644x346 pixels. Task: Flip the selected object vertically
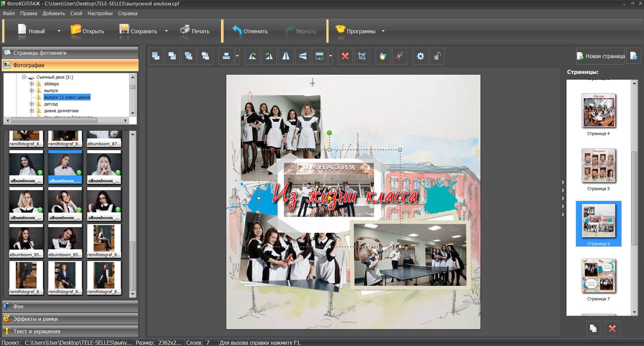pos(302,56)
